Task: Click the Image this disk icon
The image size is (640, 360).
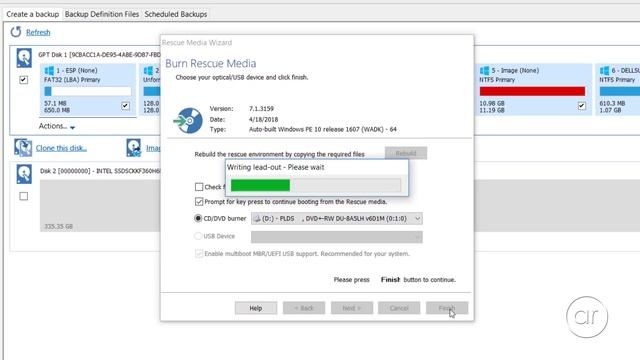Action: [133, 148]
